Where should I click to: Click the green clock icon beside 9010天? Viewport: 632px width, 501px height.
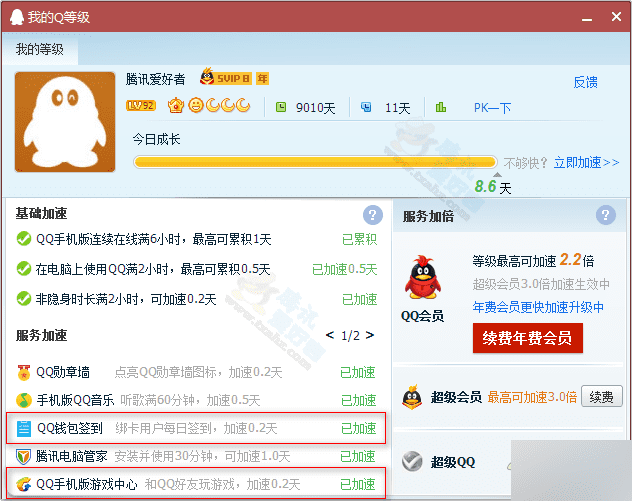[x=281, y=107]
